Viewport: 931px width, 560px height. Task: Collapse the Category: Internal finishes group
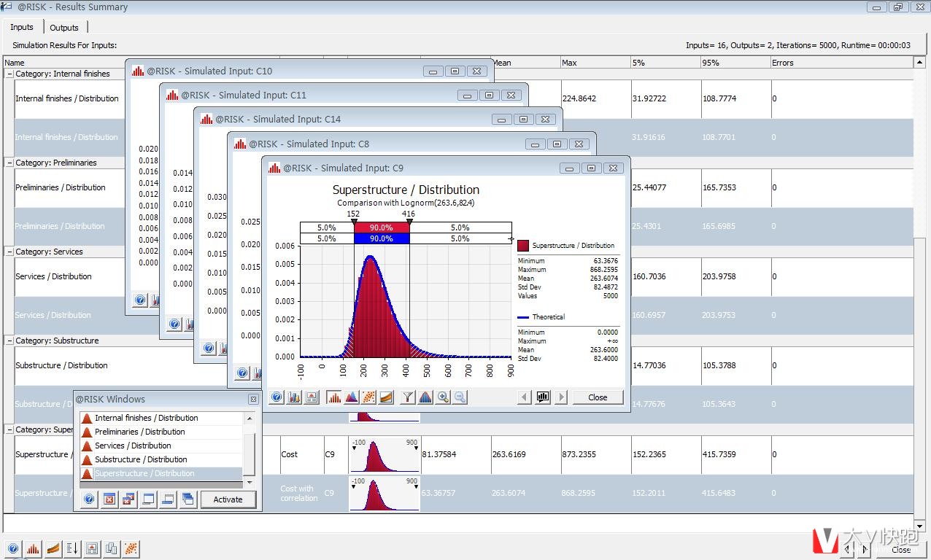[x=9, y=74]
